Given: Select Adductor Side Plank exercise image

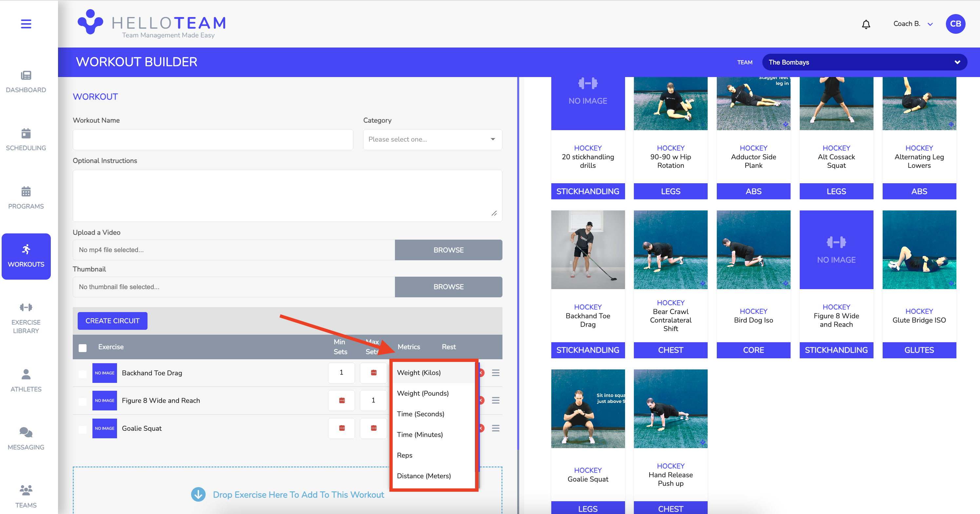Looking at the screenshot, I should tap(753, 103).
